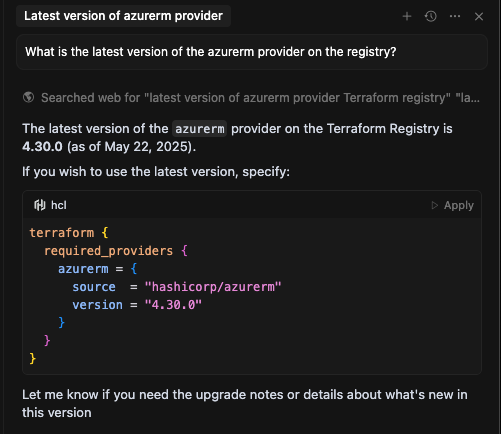
Task: Click the source attribute name in code
Action: click(94, 287)
